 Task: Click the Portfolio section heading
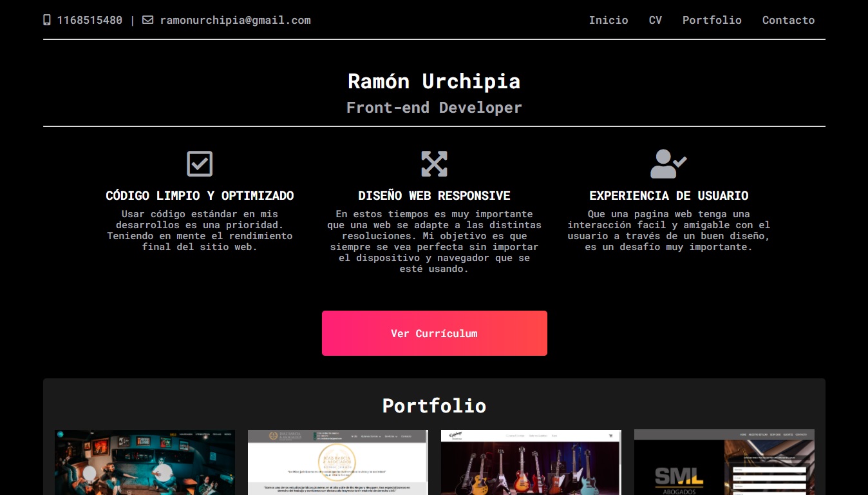pyautogui.click(x=434, y=405)
